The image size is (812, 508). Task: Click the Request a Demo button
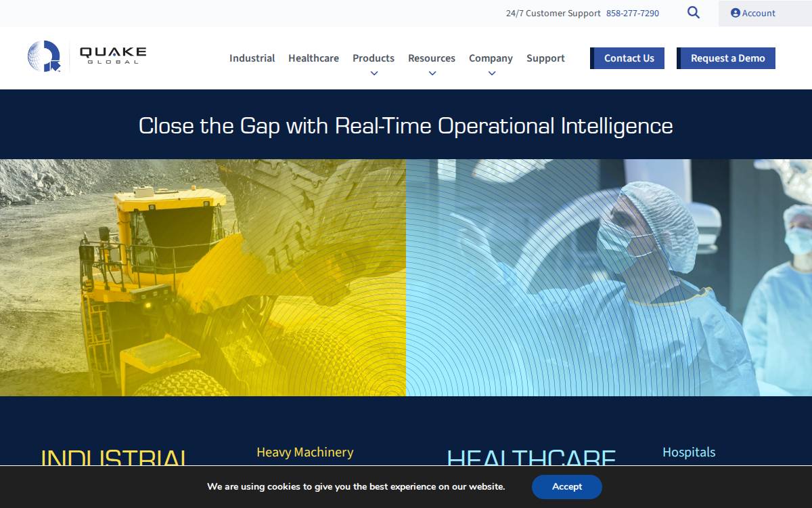726,58
